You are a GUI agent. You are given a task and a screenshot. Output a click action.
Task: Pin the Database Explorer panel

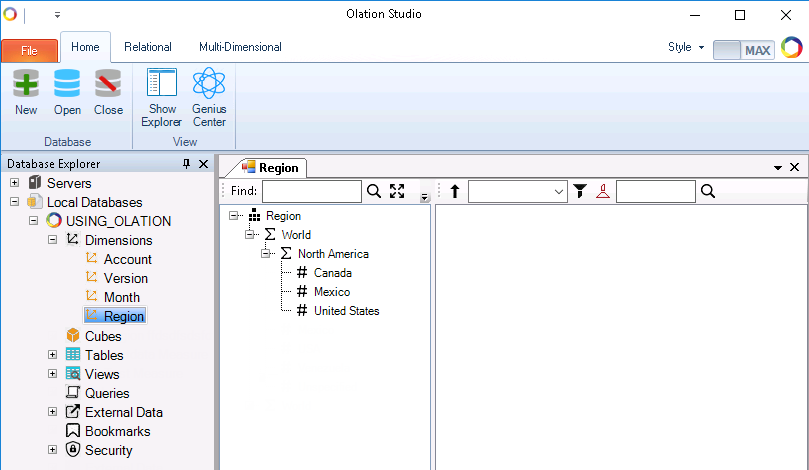(x=186, y=164)
